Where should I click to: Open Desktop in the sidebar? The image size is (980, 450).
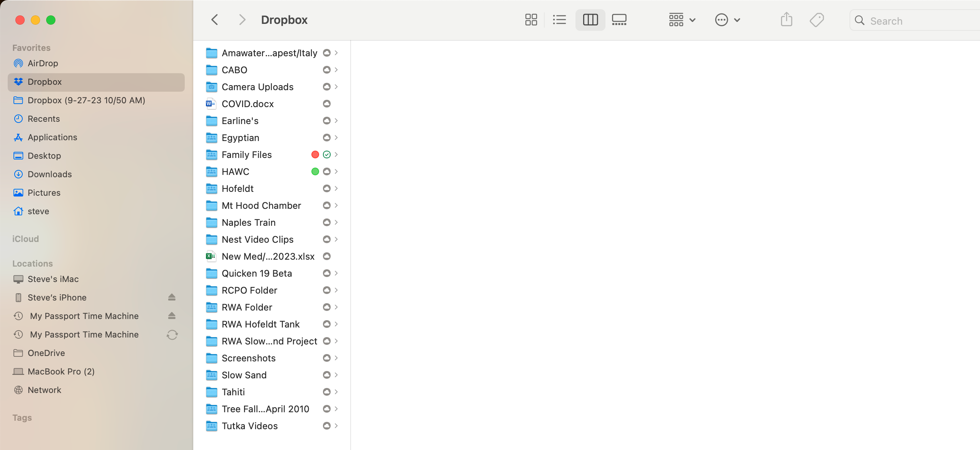[96, 156]
